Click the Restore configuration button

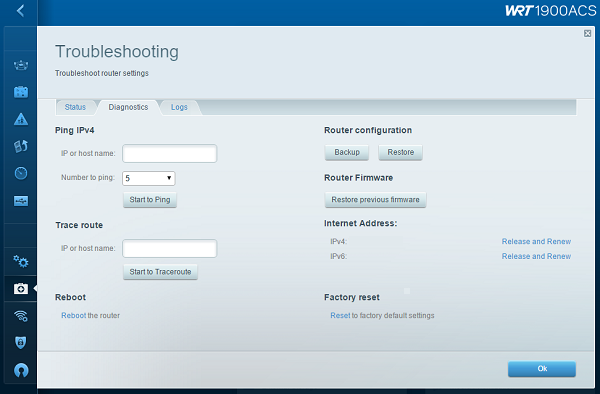[x=401, y=152]
